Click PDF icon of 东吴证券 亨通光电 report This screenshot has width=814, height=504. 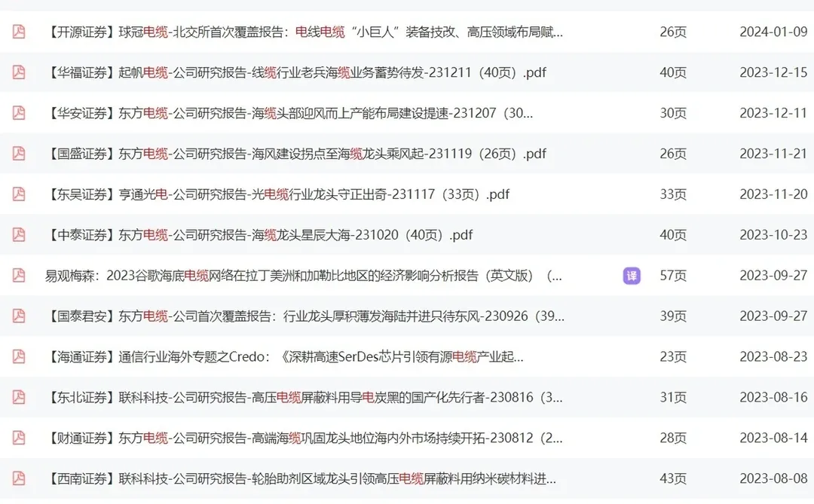[x=19, y=194]
